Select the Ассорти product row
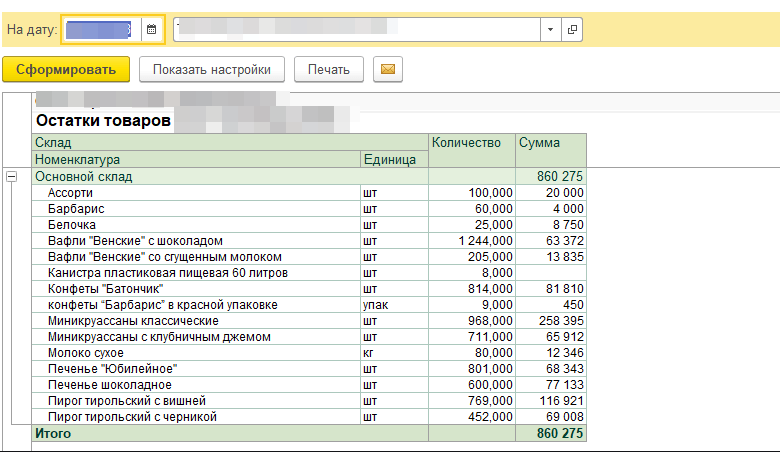 click(x=309, y=193)
